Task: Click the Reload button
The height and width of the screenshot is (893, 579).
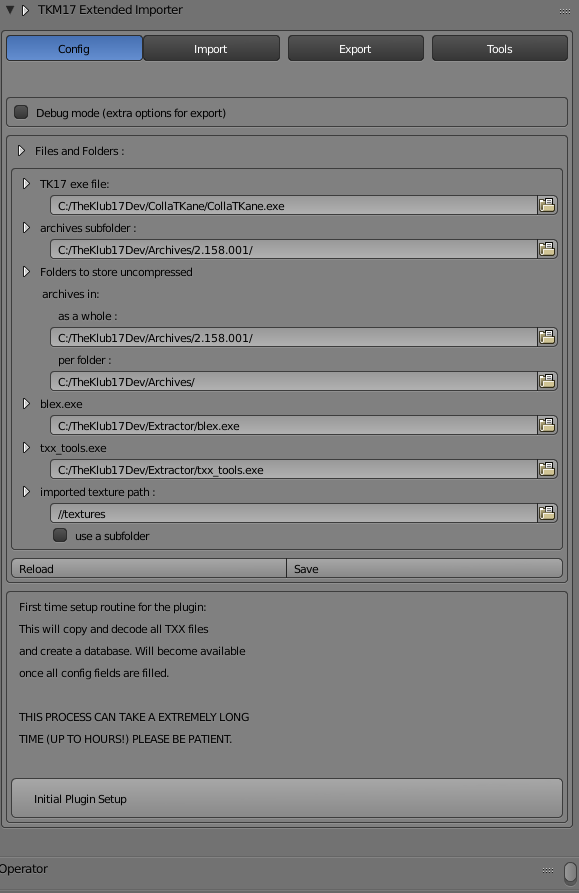Action: tap(149, 568)
